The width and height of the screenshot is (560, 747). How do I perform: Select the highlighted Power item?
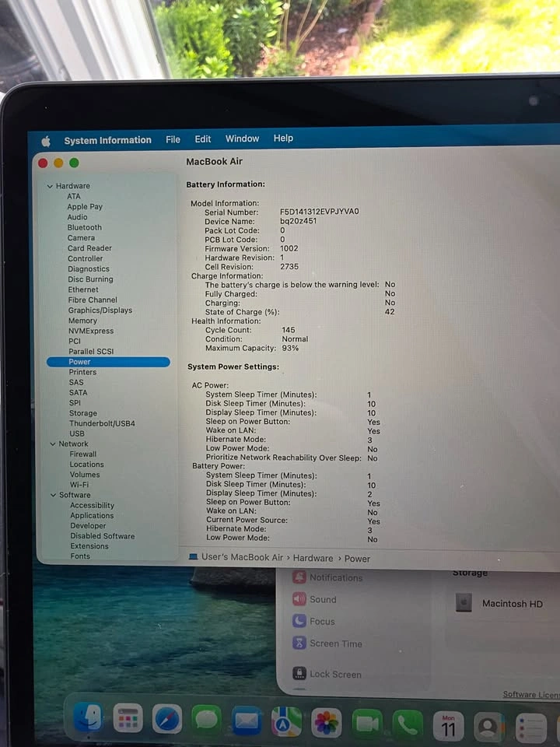point(108,362)
